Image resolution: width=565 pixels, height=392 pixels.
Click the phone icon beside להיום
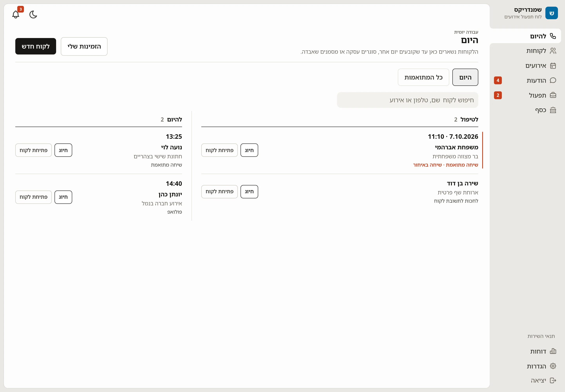[x=553, y=36]
